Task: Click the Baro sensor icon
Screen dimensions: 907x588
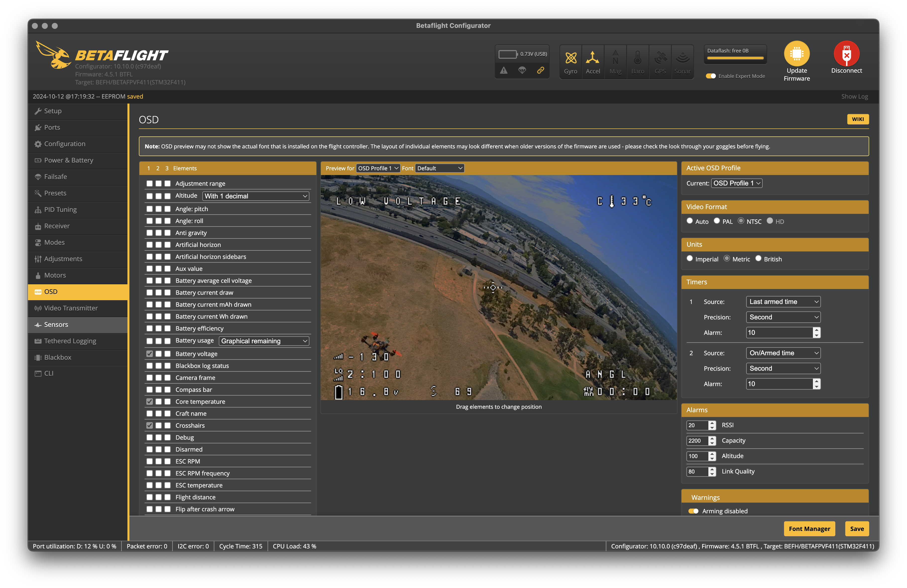Action: tap(638, 58)
